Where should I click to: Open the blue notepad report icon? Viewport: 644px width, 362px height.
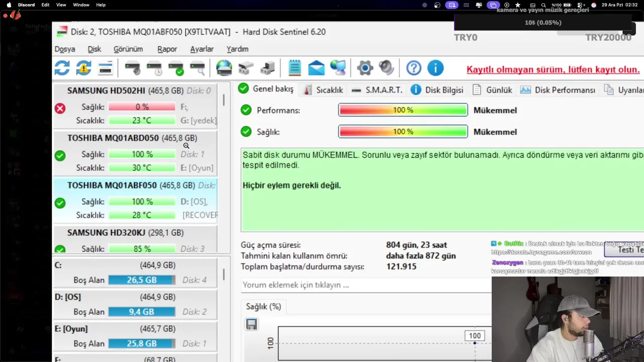[295, 68]
